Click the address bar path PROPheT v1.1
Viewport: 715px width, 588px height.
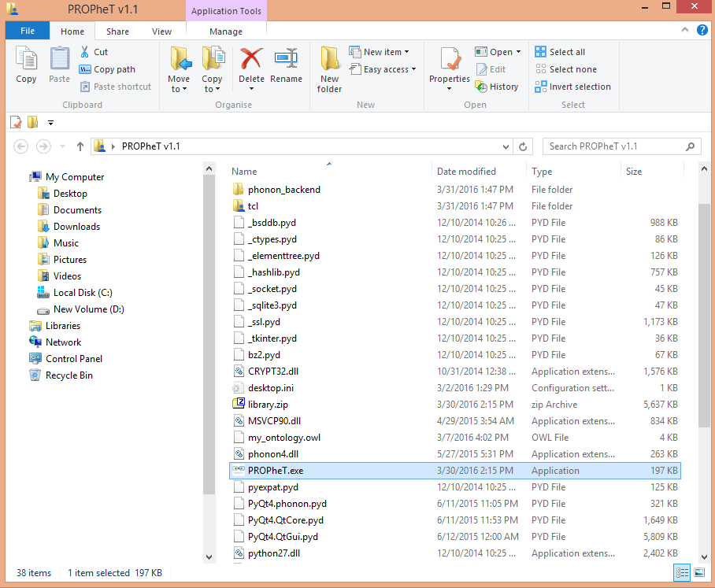151,146
